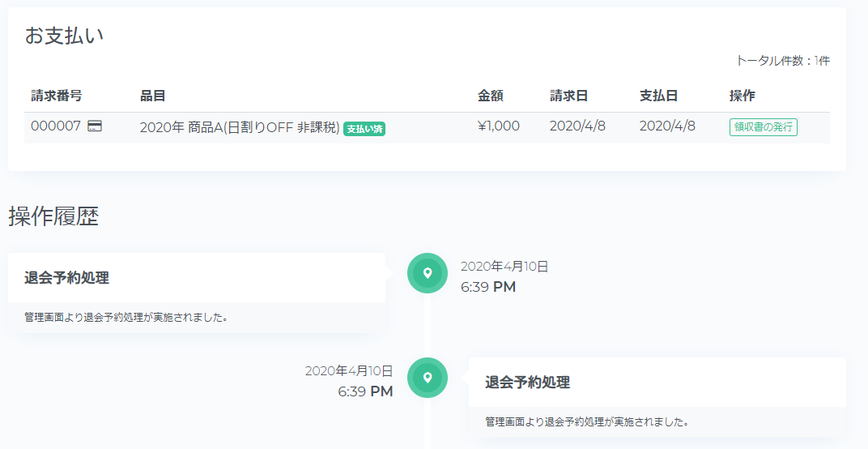
Task: Click the 請求日 column header
Action: click(x=568, y=96)
